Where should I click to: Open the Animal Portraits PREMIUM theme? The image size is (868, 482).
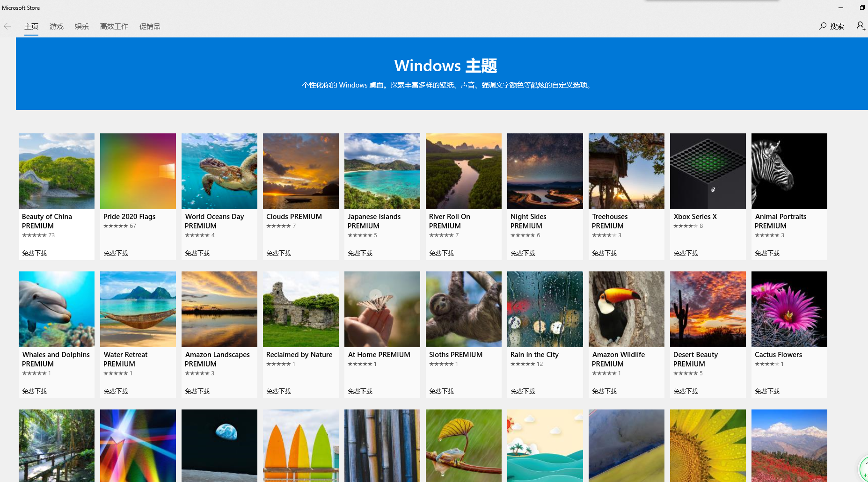pos(789,171)
